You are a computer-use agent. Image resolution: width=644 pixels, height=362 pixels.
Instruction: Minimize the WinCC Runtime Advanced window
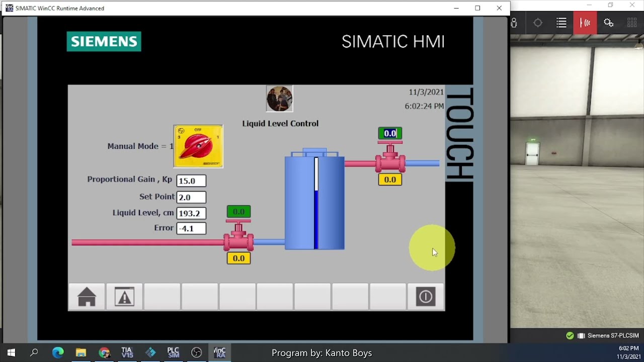(456, 8)
